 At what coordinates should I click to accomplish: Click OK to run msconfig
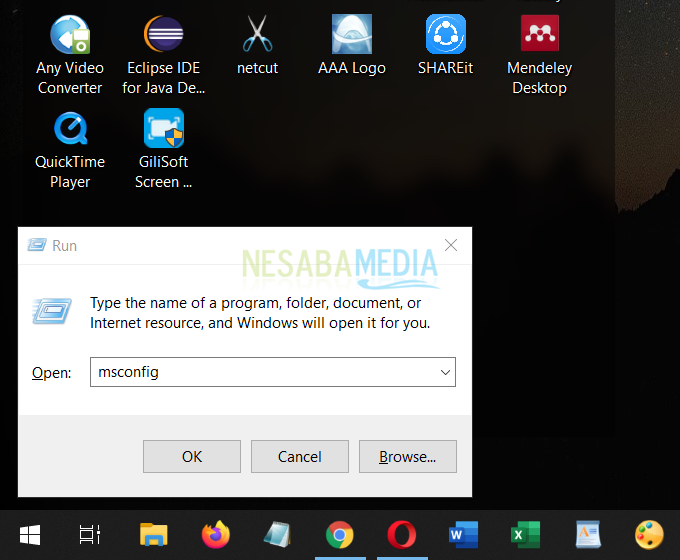click(192, 456)
